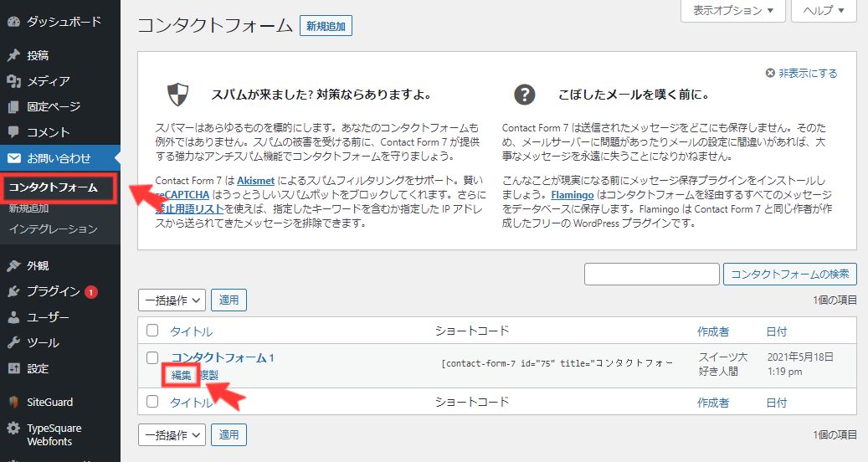This screenshot has width=868, height=462.
Task: Click the Dashboard gauge icon
Action: [x=13, y=22]
